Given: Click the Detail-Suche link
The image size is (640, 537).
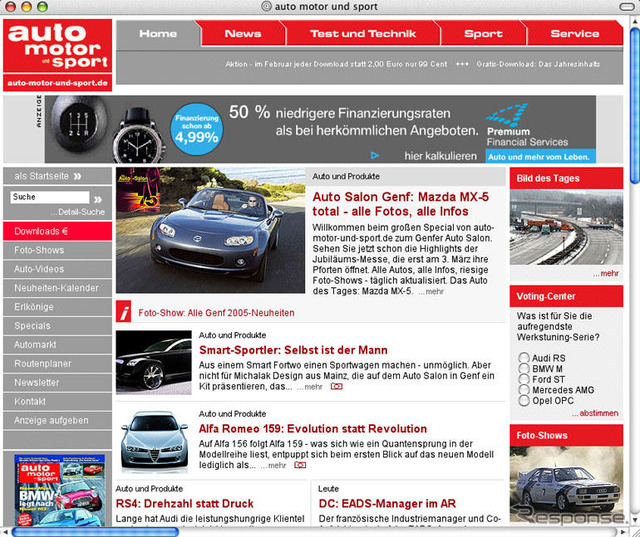Looking at the screenshot, I should 78,212.
